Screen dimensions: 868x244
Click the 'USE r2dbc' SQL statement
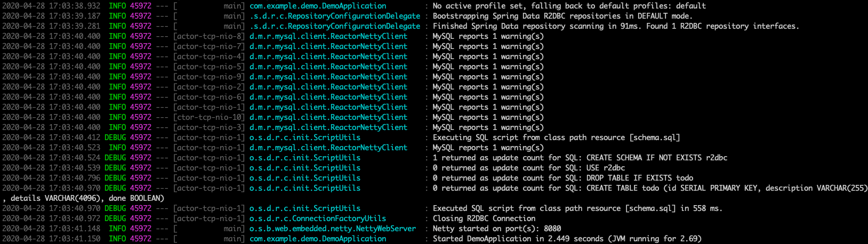(x=606, y=168)
